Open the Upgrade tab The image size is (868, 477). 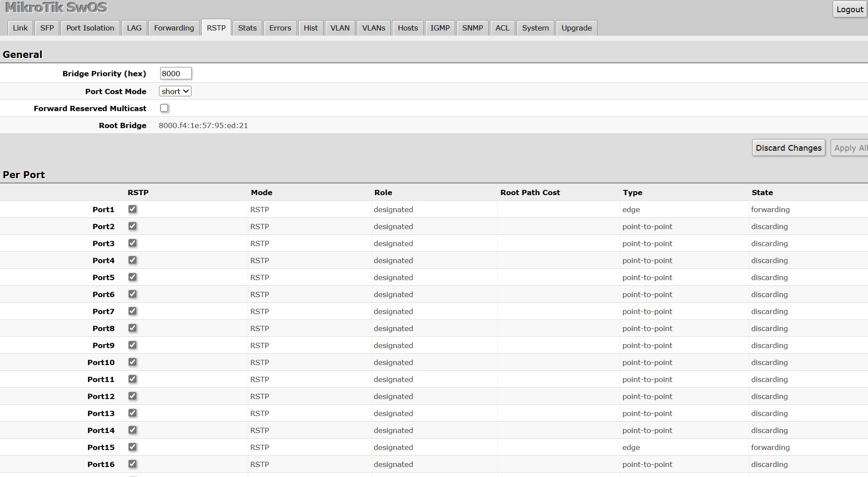click(x=576, y=28)
